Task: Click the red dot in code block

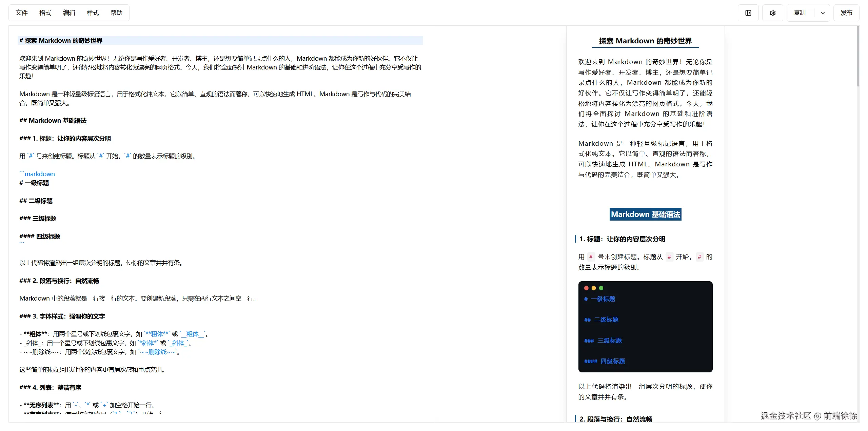Action: (586, 288)
